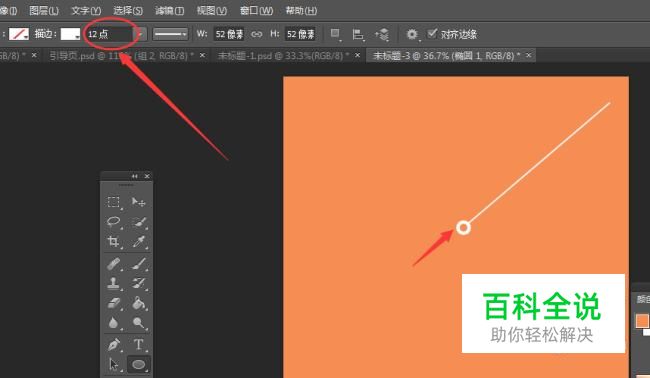Screen dimensions: 650x378
Task: Open the 帮助(H) menu
Action: tap(301, 10)
